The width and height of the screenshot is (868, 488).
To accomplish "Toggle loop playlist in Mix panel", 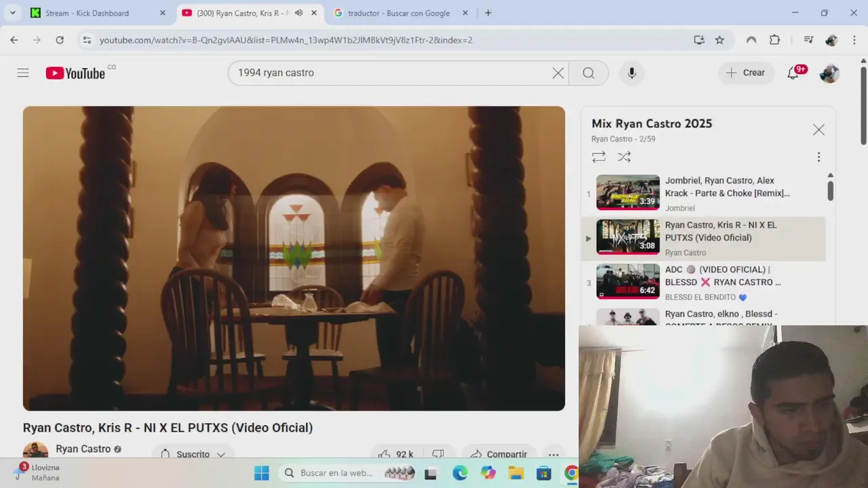I will 599,157.
